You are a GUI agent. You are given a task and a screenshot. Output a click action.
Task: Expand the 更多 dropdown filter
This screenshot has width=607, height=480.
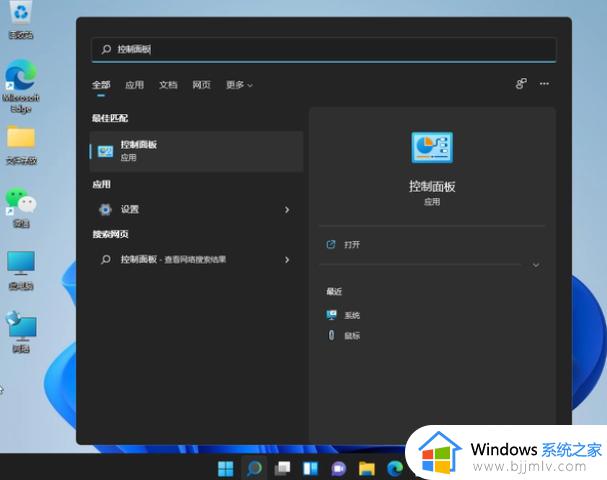[239, 85]
